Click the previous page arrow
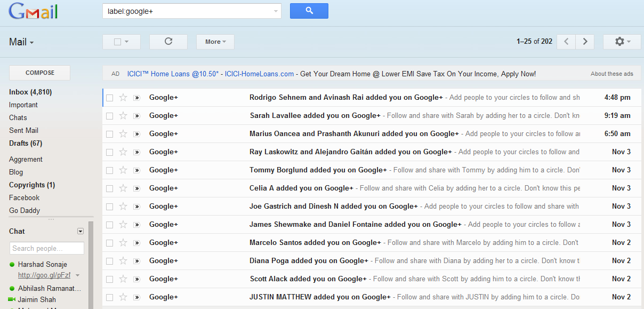Screen dimensions: 644x309 [x=566, y=41]
